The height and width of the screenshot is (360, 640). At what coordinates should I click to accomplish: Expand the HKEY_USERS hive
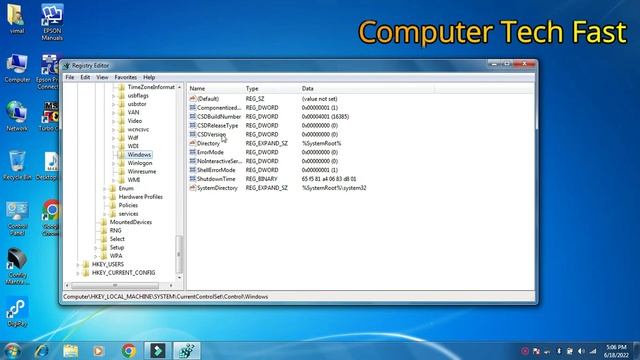pos(78,264)
